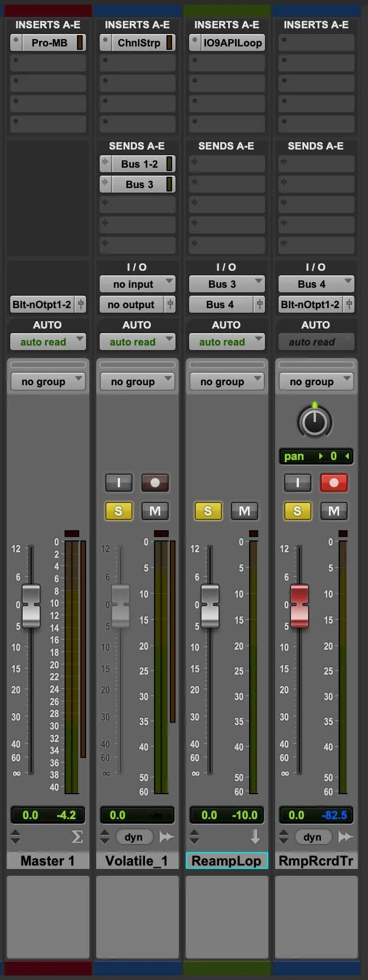
Task: Toggle solo on Volatile_1
Action: 119,511
